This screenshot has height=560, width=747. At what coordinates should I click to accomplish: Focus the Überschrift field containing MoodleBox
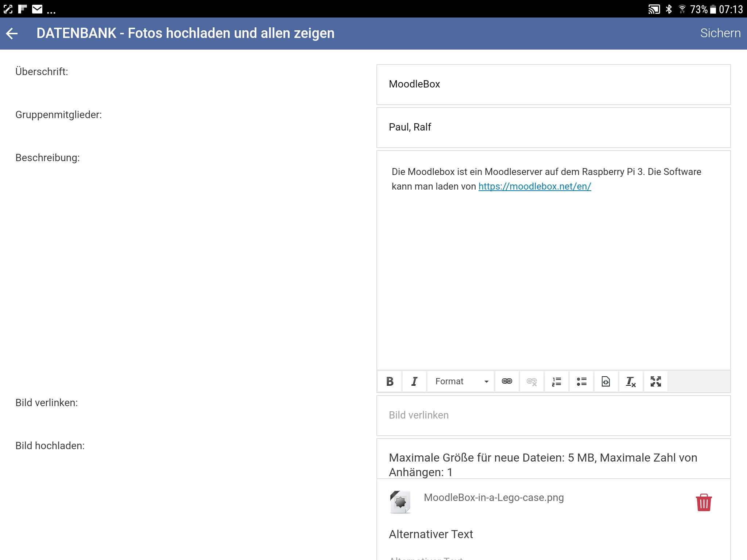[553, 85]
